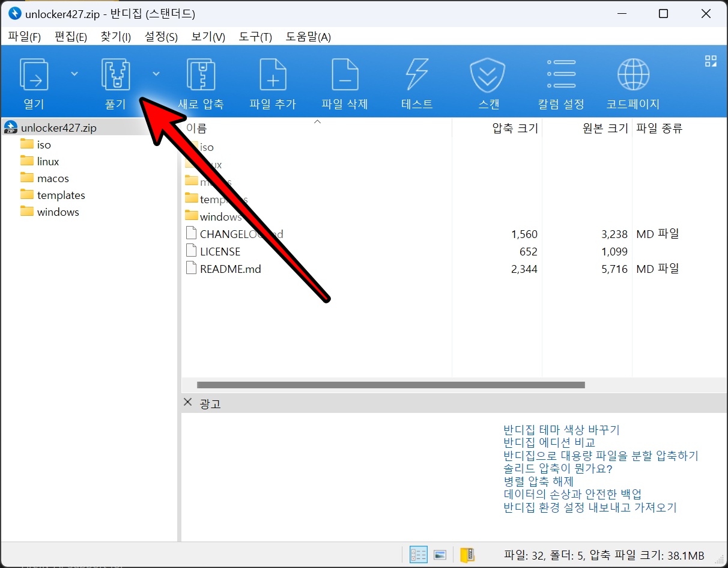The height and width of the screenshot is (568, 728).
Task: Maximize the Bandizip window
Action: pyautogui.click(x=663, y=14)
